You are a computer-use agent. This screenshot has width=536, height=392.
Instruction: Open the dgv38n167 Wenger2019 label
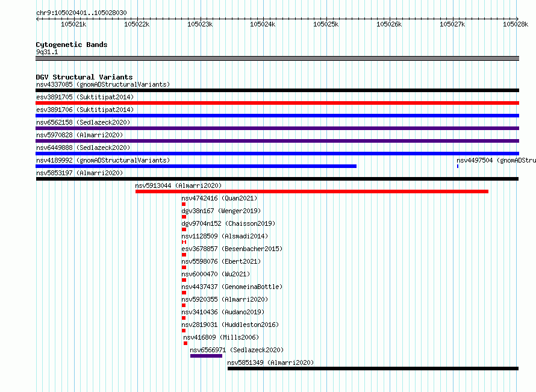221,211
